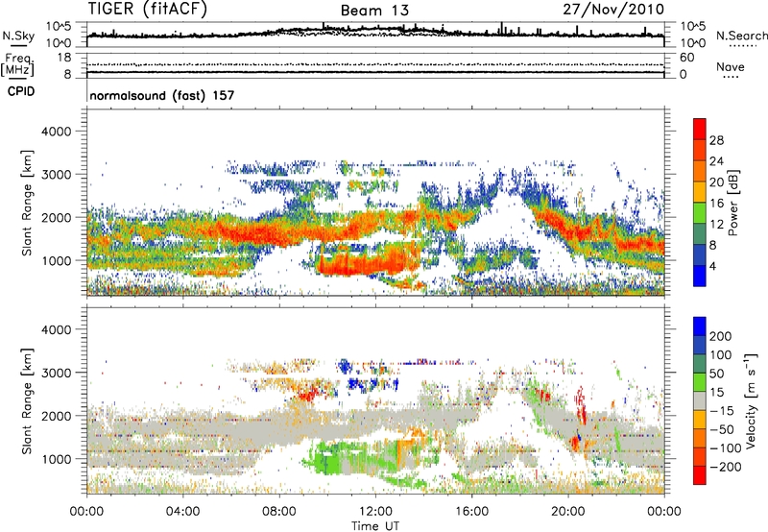Select the '-15' label on Velocity colorbar

click(722, 411)
